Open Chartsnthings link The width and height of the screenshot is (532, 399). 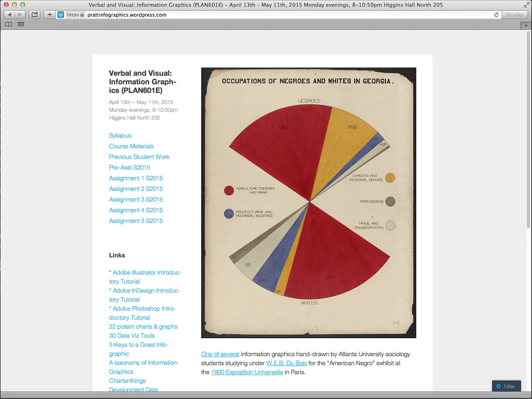127,381
